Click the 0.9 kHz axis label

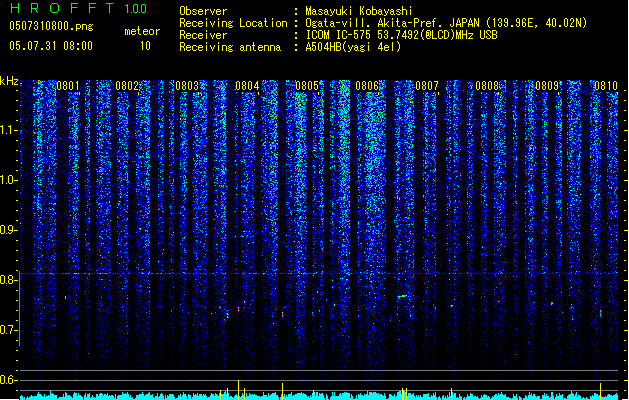[x=8, y=230]
